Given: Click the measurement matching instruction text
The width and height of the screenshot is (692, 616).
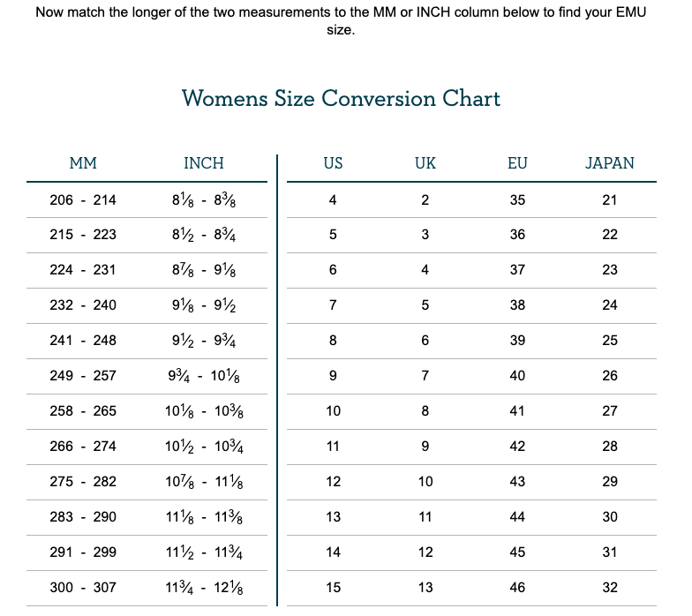Looking at the screenshot, I should 346,21.
